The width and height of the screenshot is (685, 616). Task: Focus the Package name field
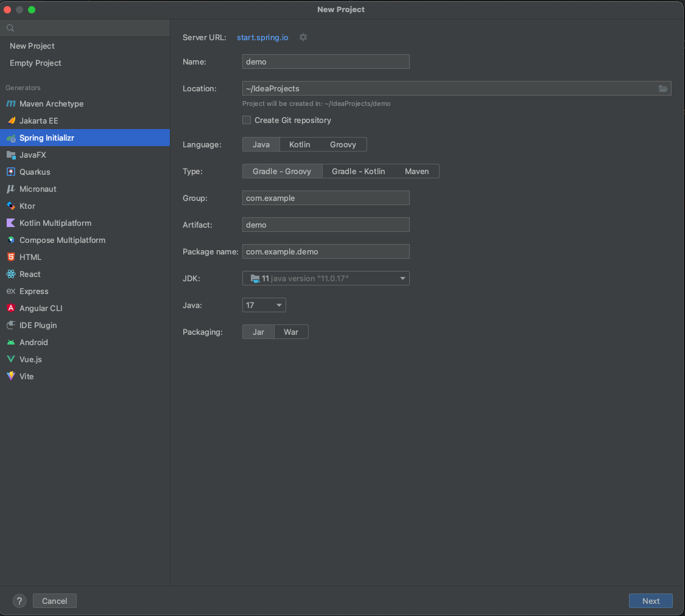(x=326, y=251)
